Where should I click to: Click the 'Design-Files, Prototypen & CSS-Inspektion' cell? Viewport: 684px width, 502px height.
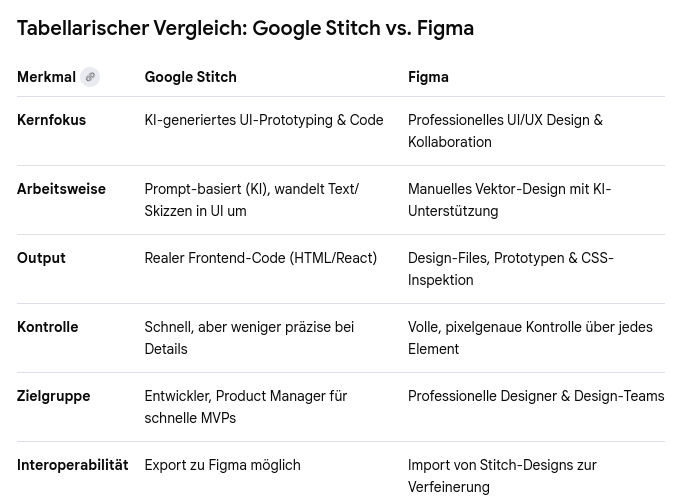point(510,269)
